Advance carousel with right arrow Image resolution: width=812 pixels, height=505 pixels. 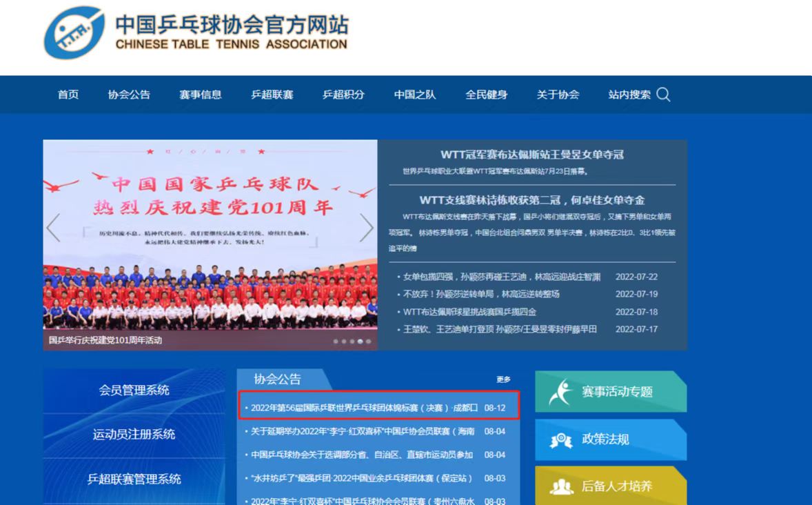(x=366, y=228)
